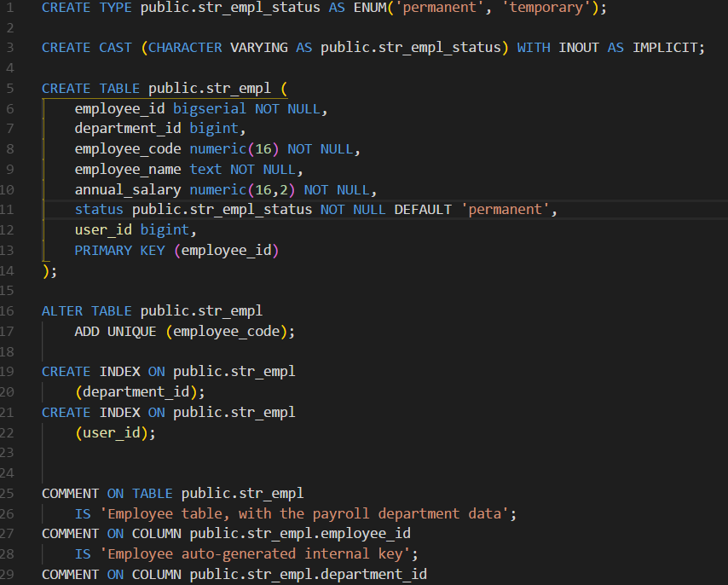The image size is (728, 585).
Task: Click the CAST keyword on line 3
Action: 116,48
